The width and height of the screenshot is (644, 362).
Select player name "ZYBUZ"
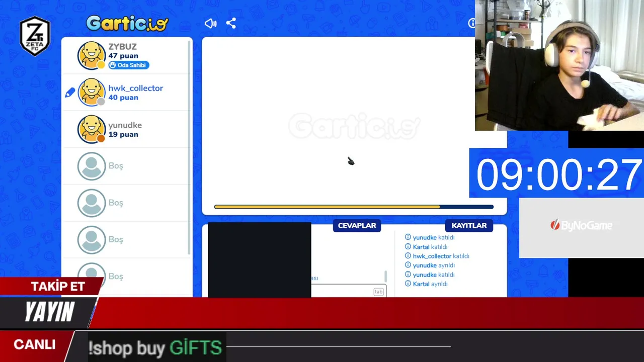pyautogui.click(x=122, y=47)
